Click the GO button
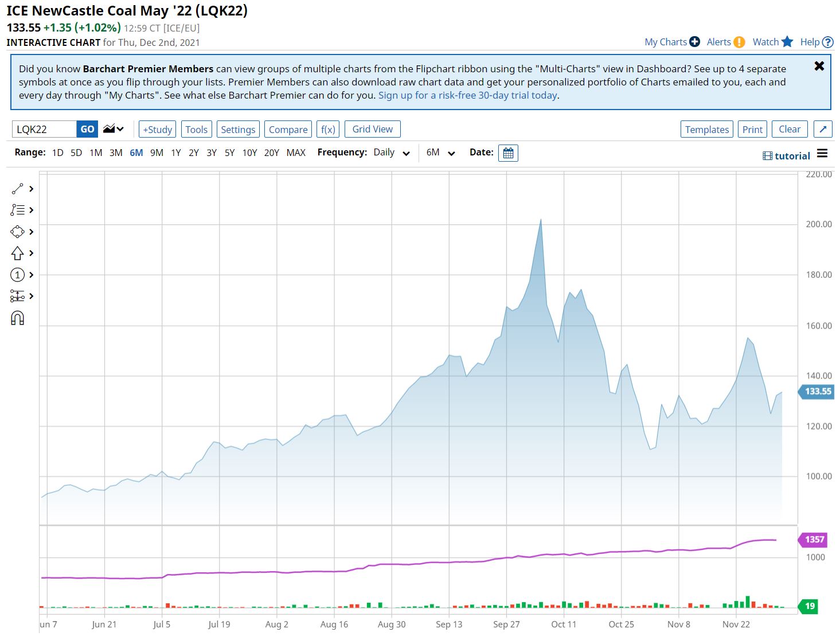This screenshot has height=636, width=840. tap(87, 129)
